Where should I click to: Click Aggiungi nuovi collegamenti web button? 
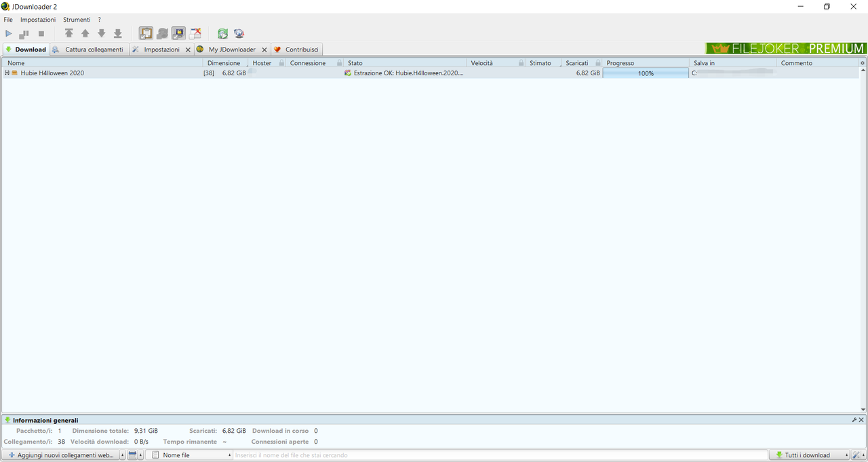click(x=60, y=455)
